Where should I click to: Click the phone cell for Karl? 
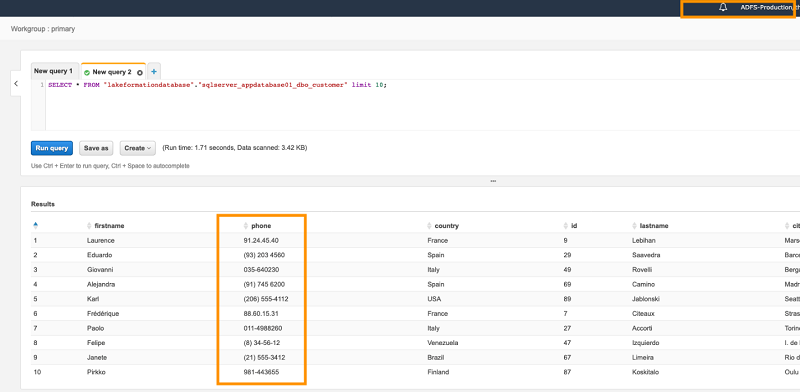266,299
